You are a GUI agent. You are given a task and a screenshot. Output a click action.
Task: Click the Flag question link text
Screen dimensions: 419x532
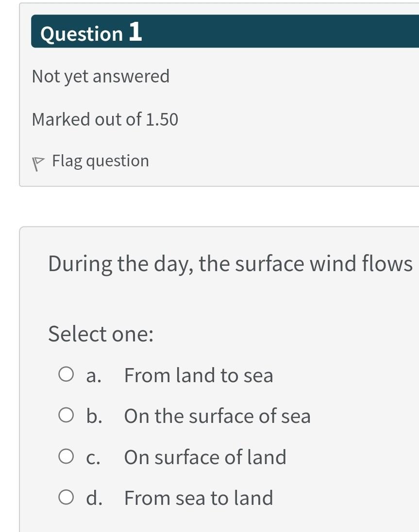point(101,161)
